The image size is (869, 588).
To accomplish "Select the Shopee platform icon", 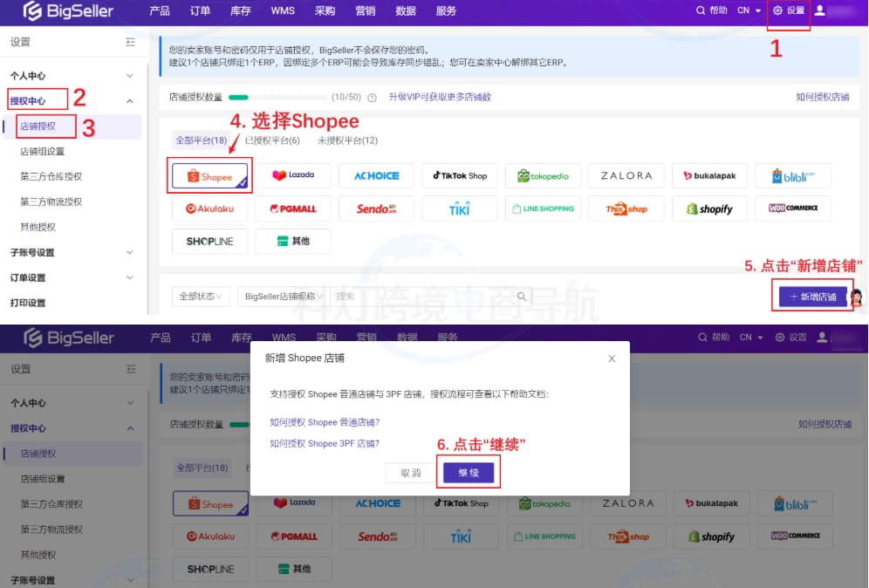I will tap(209, 175).
